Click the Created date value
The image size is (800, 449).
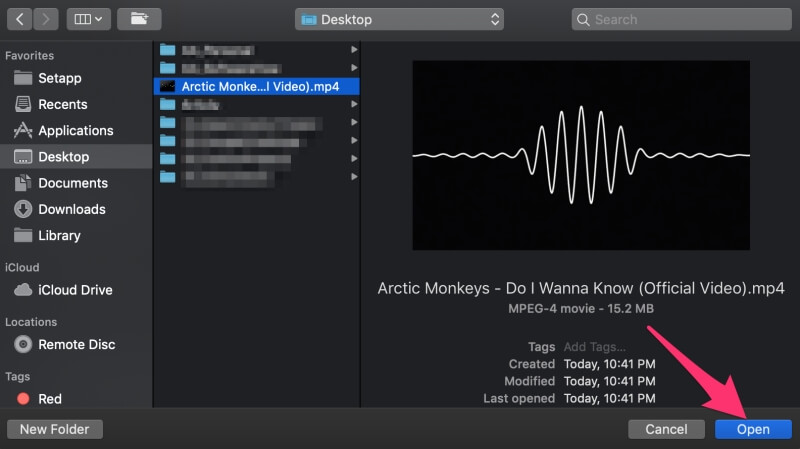coord(609,364)
